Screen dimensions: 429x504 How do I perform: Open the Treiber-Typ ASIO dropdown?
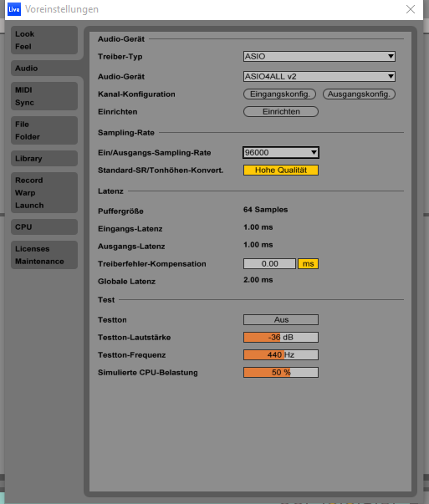(x=319, y=56)
